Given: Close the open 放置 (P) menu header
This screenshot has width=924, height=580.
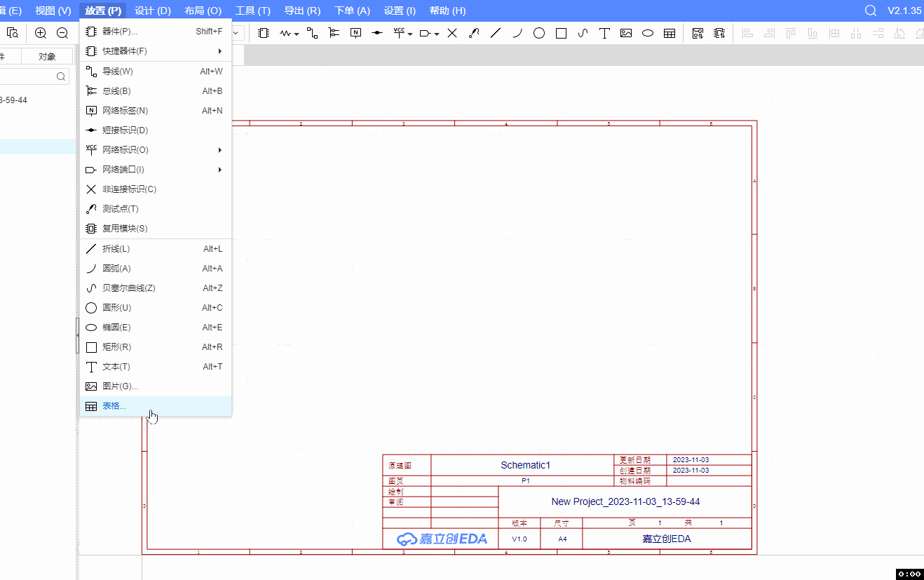Looking at the screenshot, I should pyautogui.click(x=103, y=11).
